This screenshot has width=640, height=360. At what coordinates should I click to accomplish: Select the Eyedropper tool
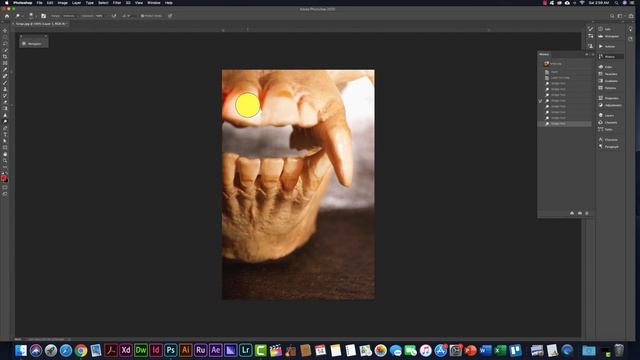tap(5, 69)
